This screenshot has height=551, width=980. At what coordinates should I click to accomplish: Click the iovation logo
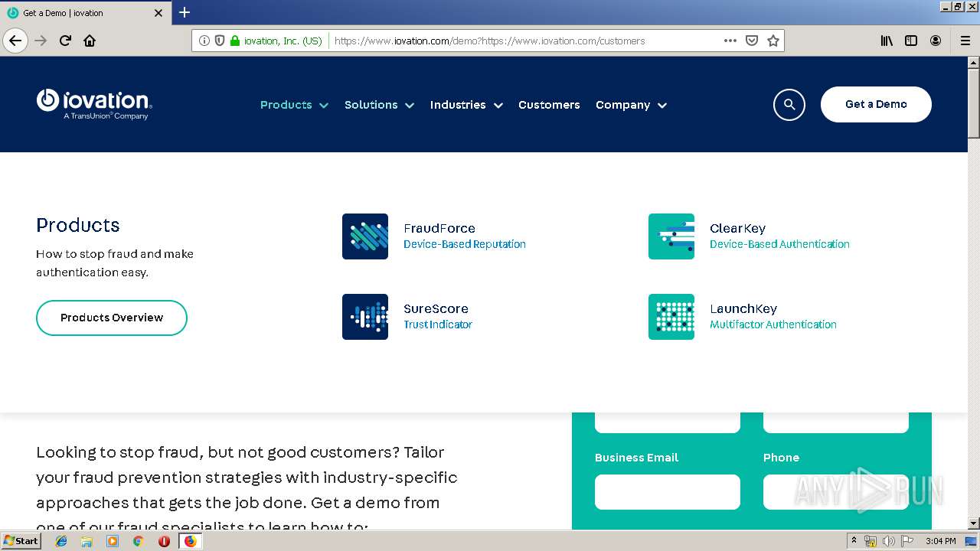pos(94,104)
